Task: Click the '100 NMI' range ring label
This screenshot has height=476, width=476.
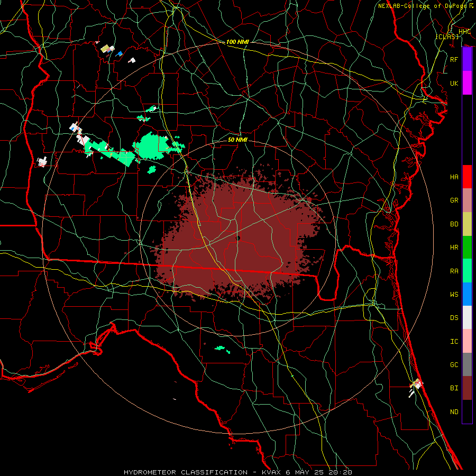Action: pos(237,42)
